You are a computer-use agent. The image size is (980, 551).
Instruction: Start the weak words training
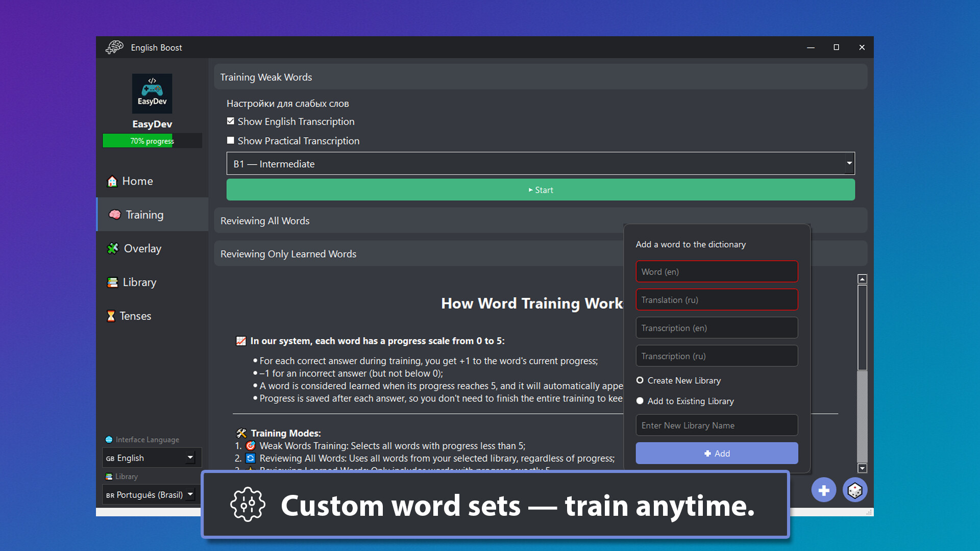pos(541,189)
